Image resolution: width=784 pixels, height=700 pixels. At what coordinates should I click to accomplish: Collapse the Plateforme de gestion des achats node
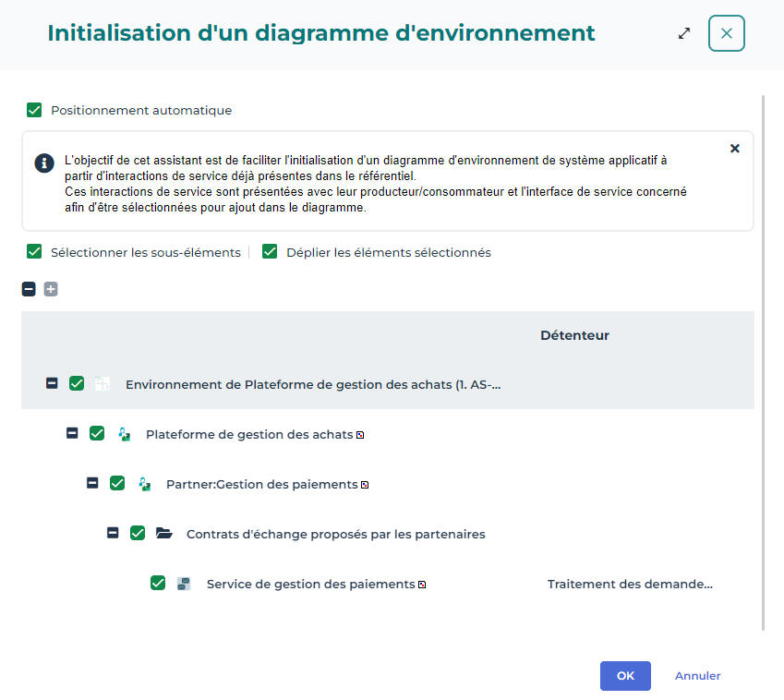point(72,433)
